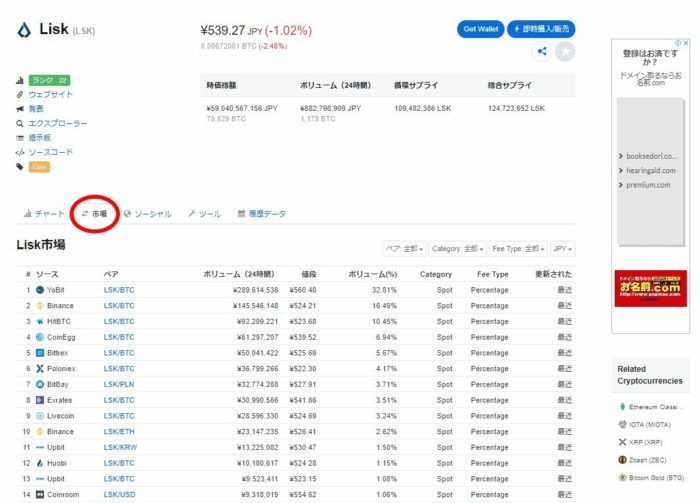The image size is (700, 503).
Task: Click the hearingaid.com ad link
Action: (x=651, y=170)
